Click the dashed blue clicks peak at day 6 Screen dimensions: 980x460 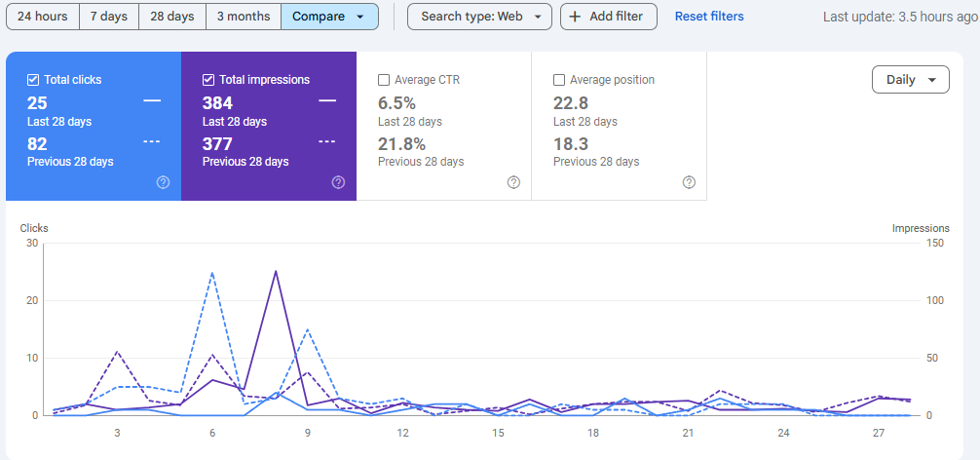(x=212, y=273)
